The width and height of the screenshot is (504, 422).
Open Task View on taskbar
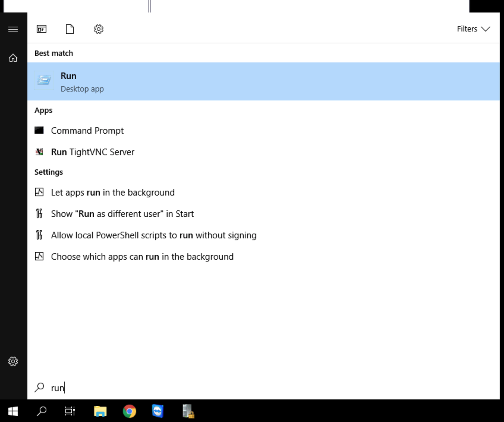coord(70,411)
